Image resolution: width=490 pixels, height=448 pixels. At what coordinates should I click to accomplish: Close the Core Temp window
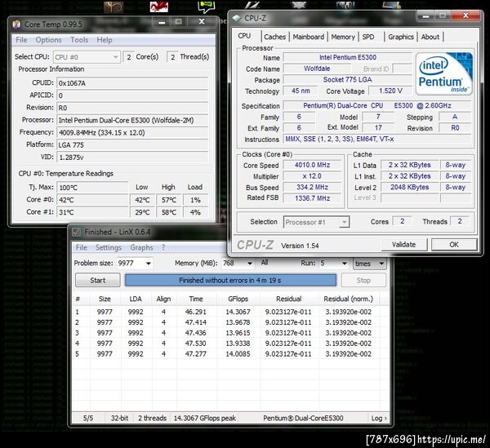point(202,22)
